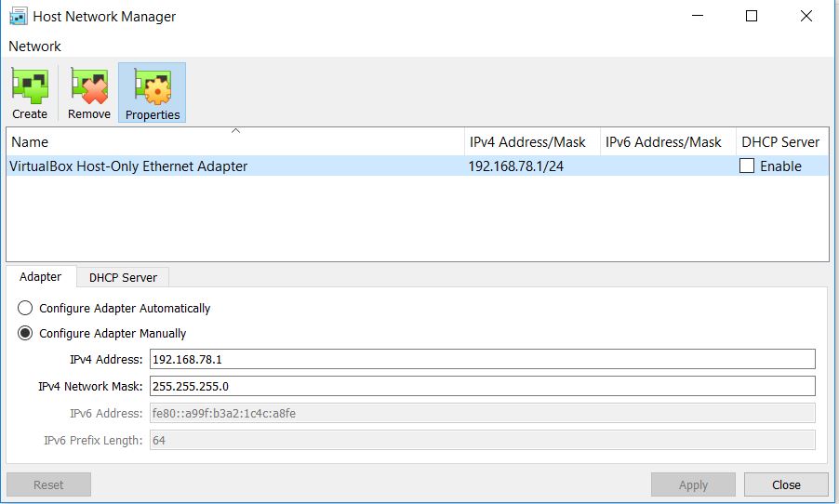Click the Remove network adapter icon
This screenshot has width=839, height=504.
tap(88, 93)
